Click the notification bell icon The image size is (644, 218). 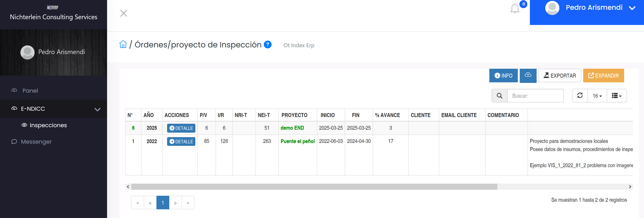coord(515,9)
